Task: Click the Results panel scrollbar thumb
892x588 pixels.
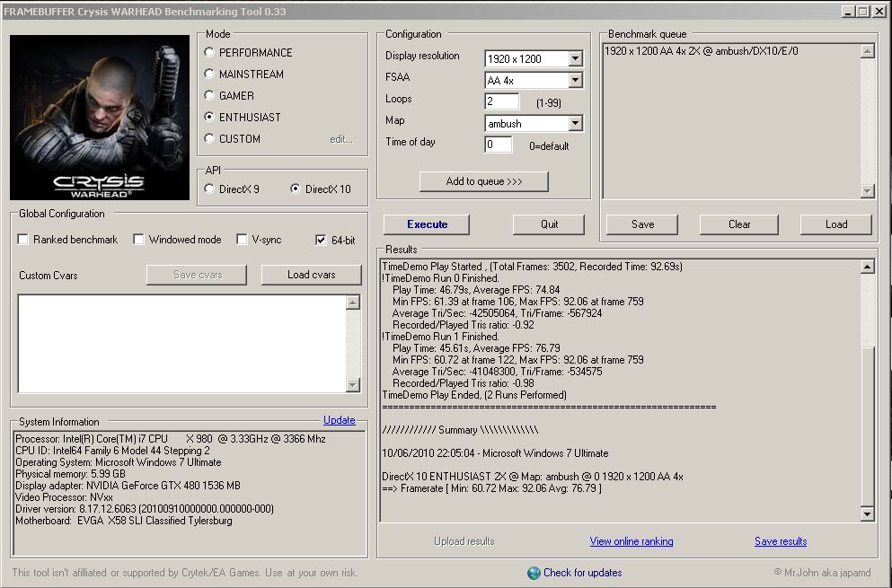Action: 867,426
